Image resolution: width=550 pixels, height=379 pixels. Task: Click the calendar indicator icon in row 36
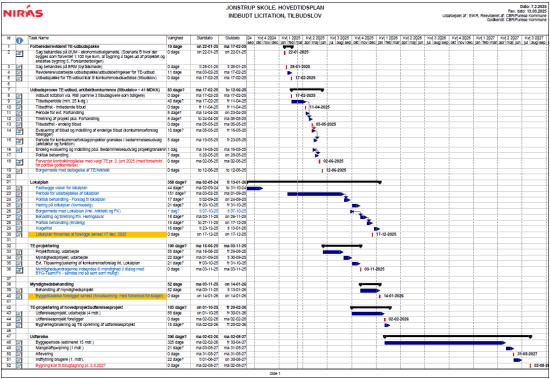click(19, 270)
